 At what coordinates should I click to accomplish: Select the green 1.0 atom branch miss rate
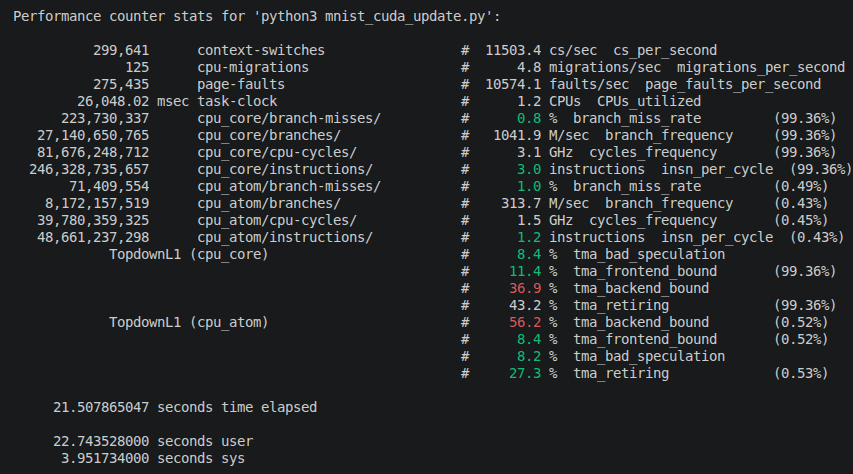coord(529,187)
